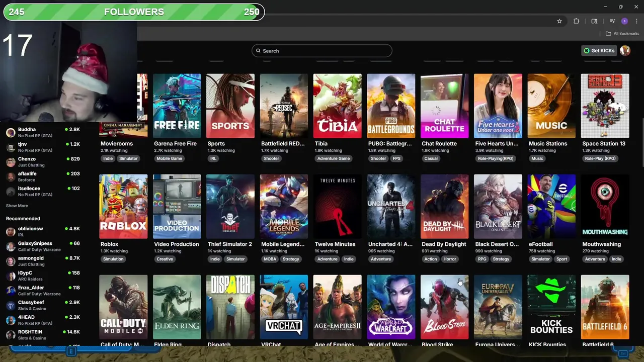Open the All Bookmarks folder
The width and height of the screenshot is (644, 362).
tap(622, 34)
